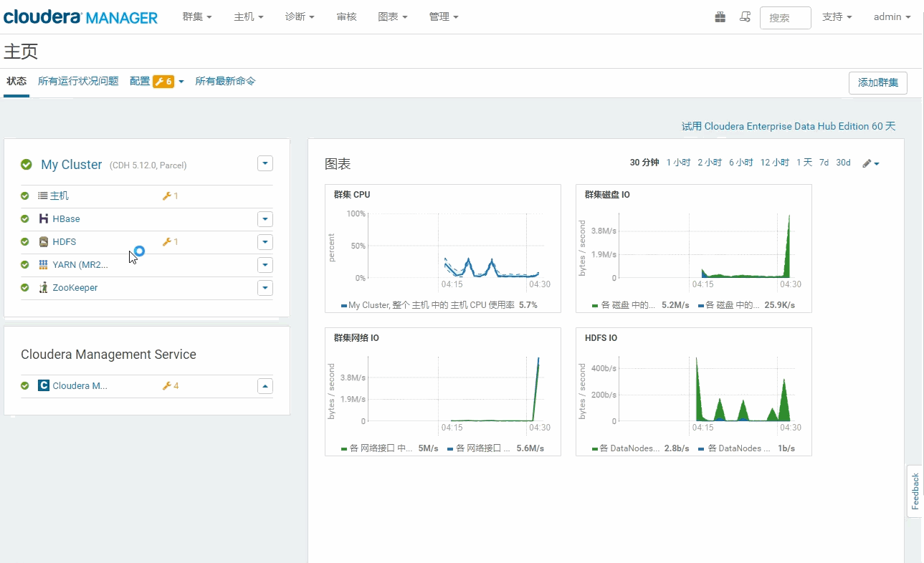Image resolution: width=924 pixels, height=563 pixels.
Task: Select the 30d time range
Action: tap(843, 163)
